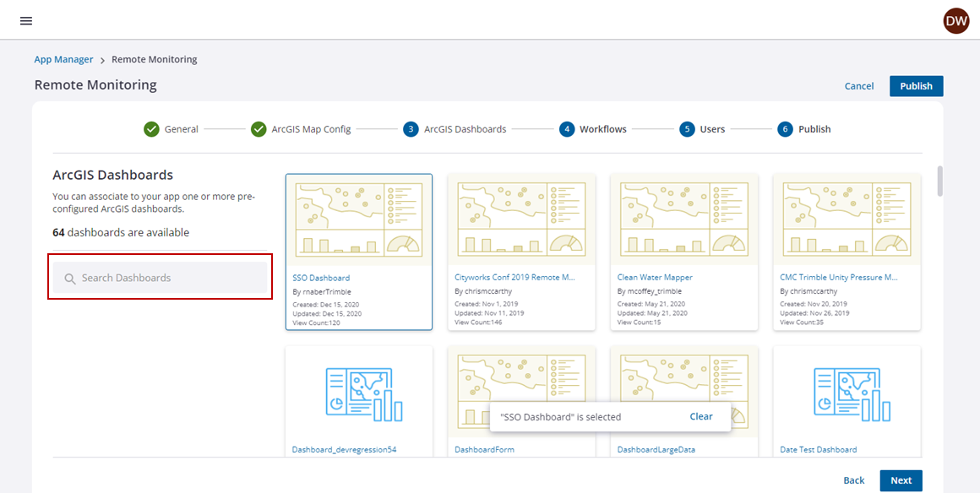
Task: Cancel the app configuration
Action: pyautogui.click(x=859, y=86)
